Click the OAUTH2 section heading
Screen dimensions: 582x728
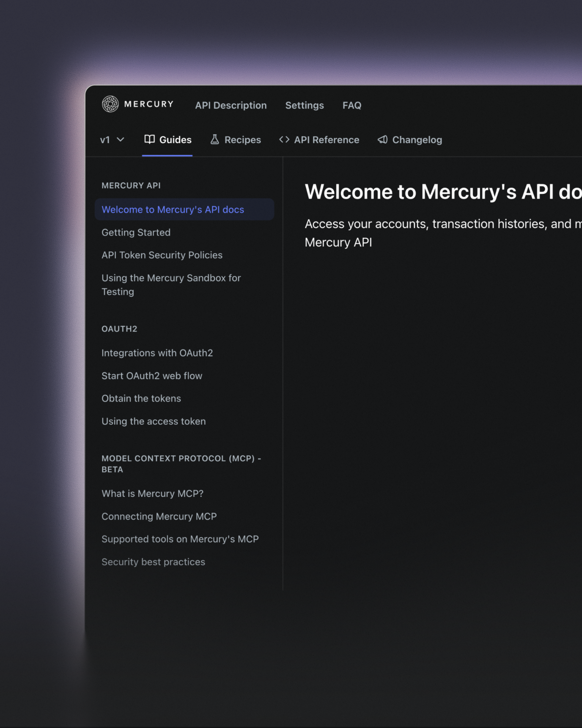[x=119, y=329]
